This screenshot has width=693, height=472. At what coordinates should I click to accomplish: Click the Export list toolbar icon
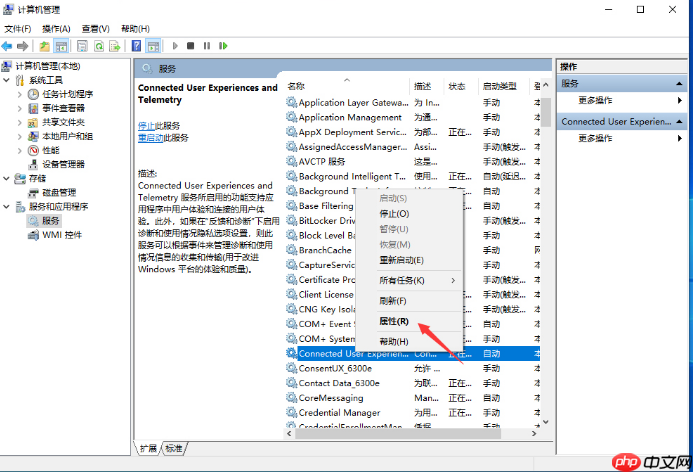[x=115, y=46]
